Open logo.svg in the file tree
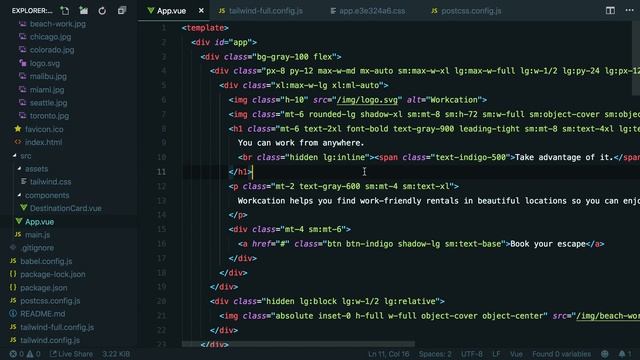Image resolution: width=640 pixels, height=360 pixels. coord(44,63)
